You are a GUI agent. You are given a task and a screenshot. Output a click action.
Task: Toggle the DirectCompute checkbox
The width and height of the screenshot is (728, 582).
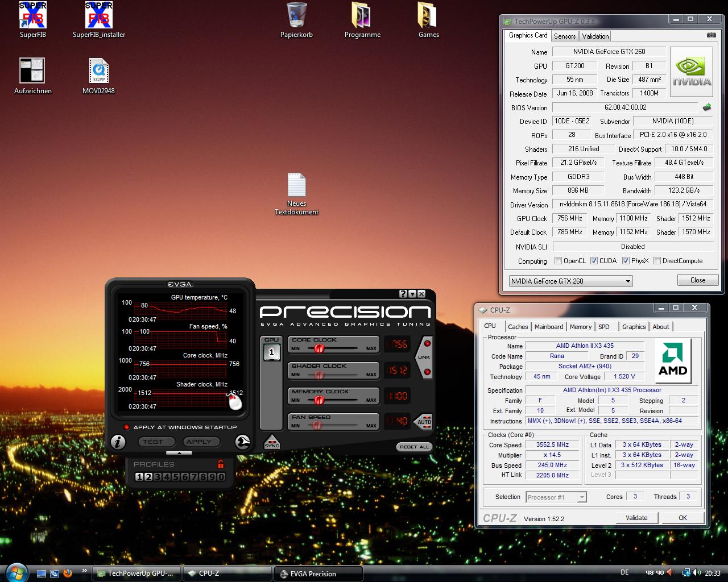click(x=657, y=261)
